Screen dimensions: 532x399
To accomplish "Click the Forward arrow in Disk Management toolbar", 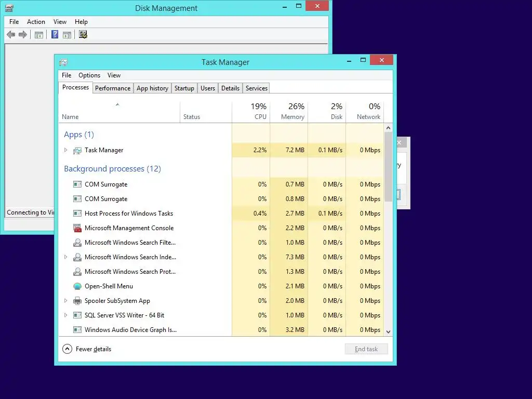I will [23, 34].
